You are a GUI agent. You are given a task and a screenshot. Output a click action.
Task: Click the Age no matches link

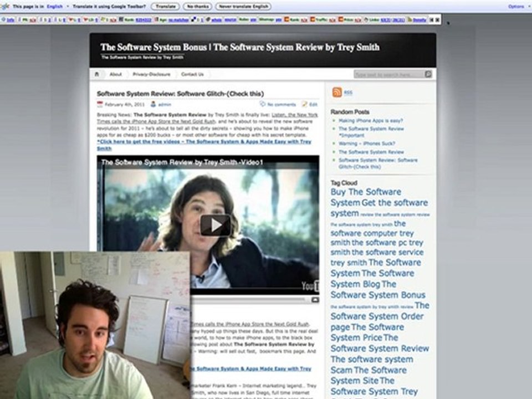(178, 20)
